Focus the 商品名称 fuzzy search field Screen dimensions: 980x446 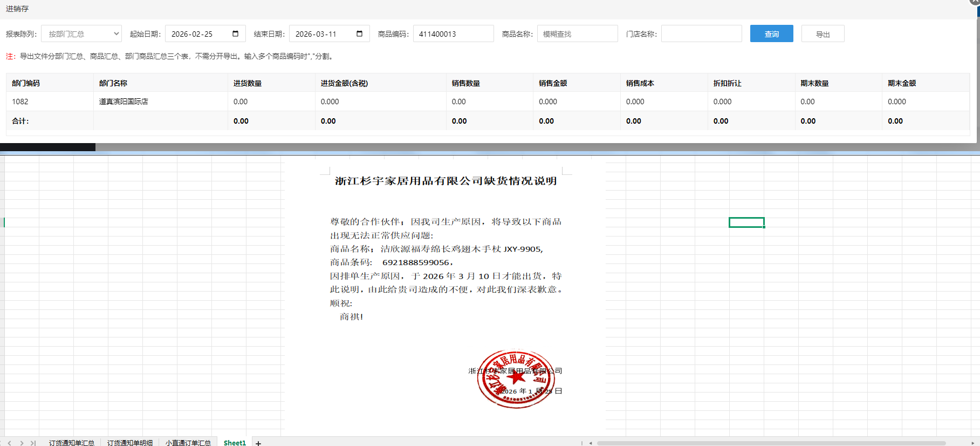[577, 33]
